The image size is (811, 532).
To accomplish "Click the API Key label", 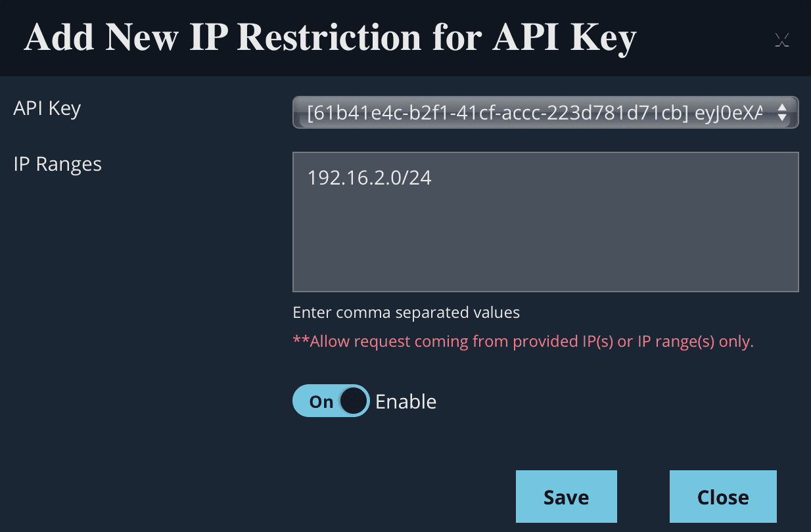I will tap(47, 108).
